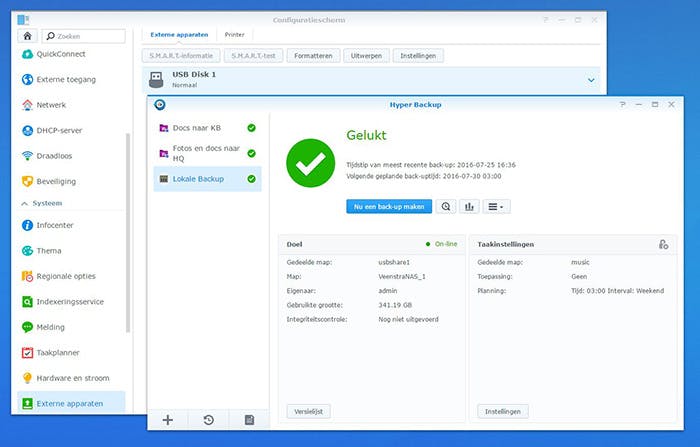Click Formatteren button
Viewport: 700px width, 447px height.
(313, 56)
